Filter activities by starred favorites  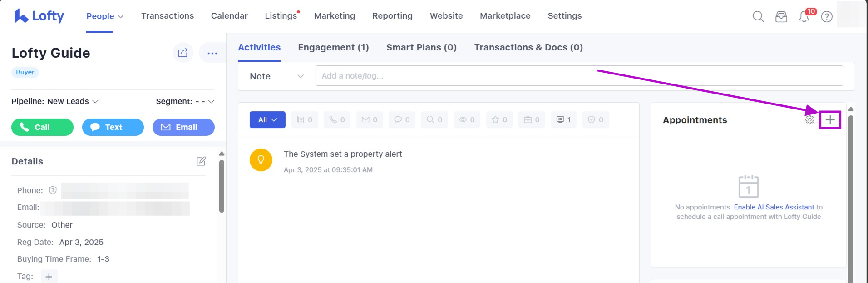click(x=499, y=119)
